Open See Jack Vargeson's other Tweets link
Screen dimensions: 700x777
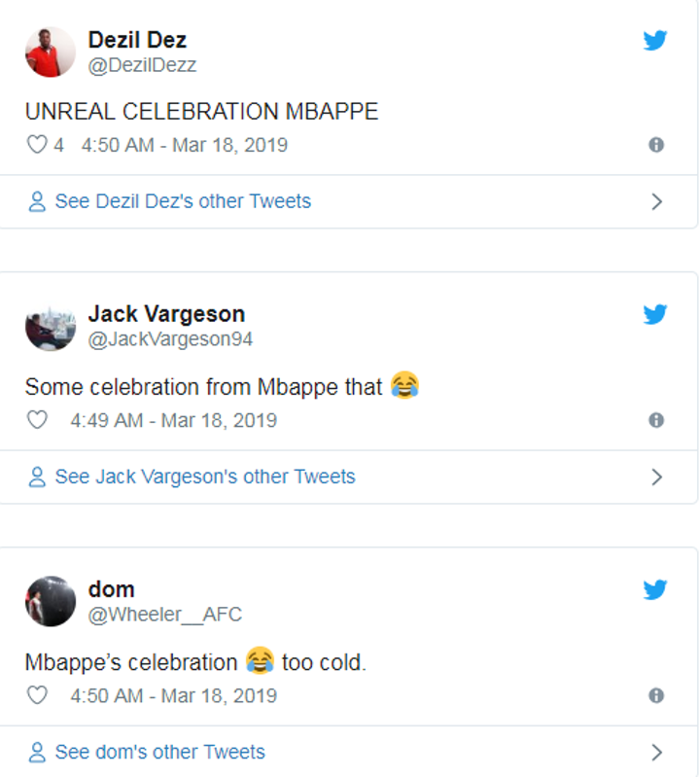click(x=205, y=477)
